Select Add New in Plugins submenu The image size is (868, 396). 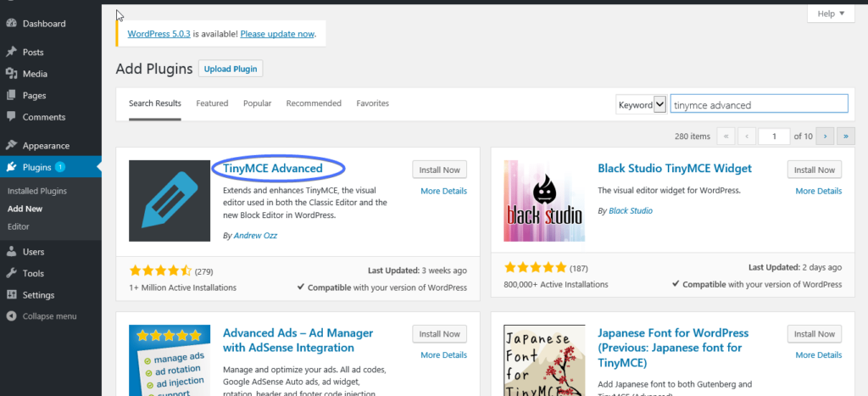25,209
